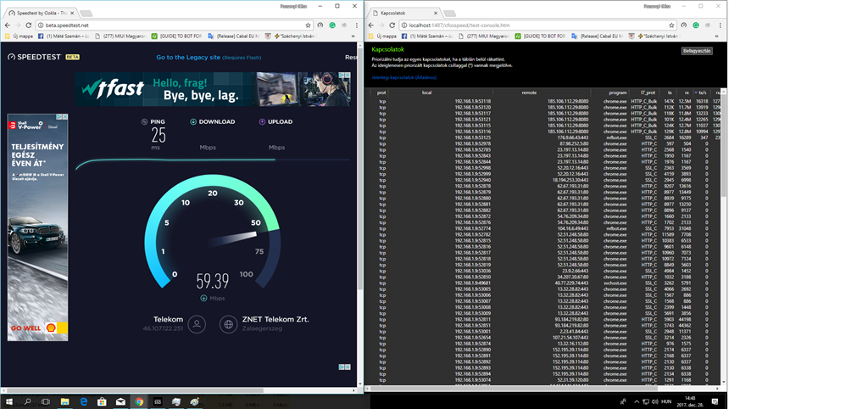
Task: Bookmark beta.speedtest.net with the star icon
Action: 308,25
